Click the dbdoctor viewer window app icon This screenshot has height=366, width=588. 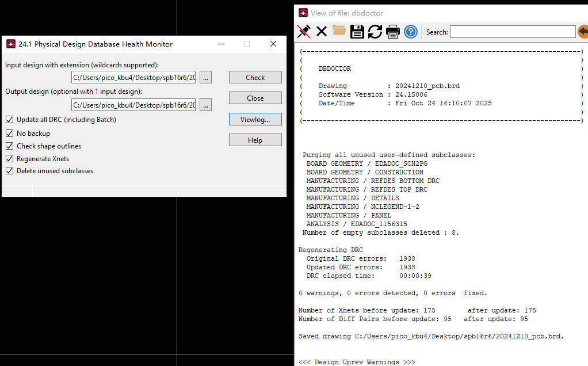[303, 13]
